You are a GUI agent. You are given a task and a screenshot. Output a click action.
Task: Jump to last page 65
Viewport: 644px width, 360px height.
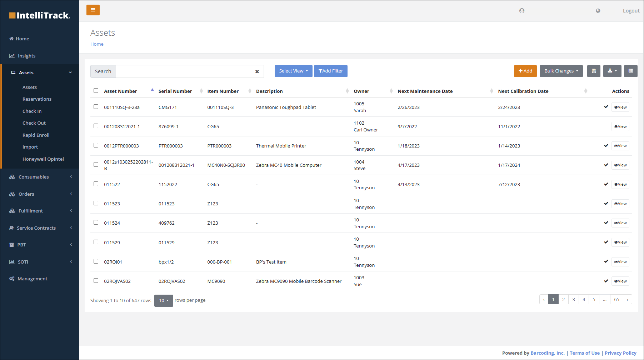(x=616, y=300)
